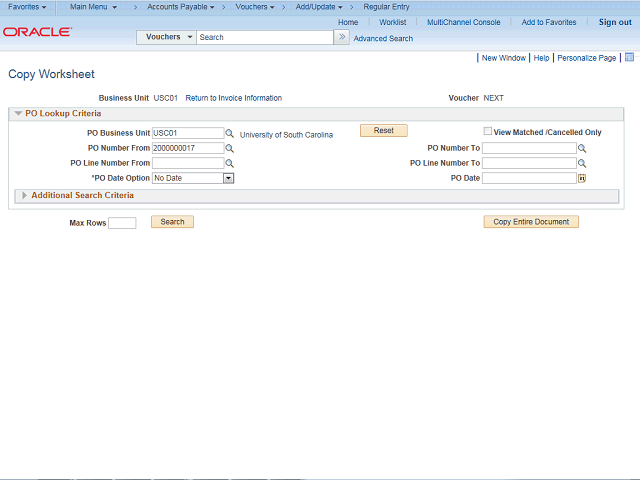The height and width of the screenshot is (480, 640).
Task: Expand Additional Search Criteria section
Action: pos(24,196)
